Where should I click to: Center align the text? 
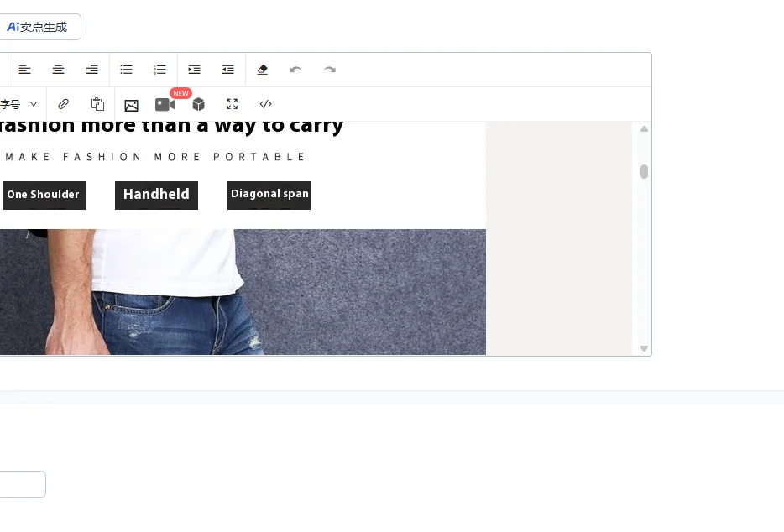(x=59, y=70)
